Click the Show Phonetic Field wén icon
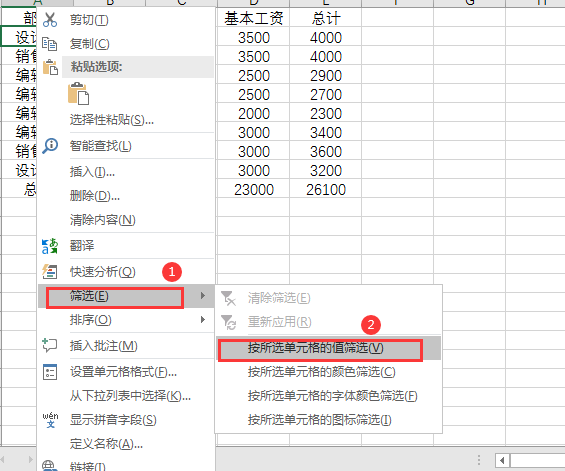565x471 pixels. pyautogui.click(x=50, y=420)
